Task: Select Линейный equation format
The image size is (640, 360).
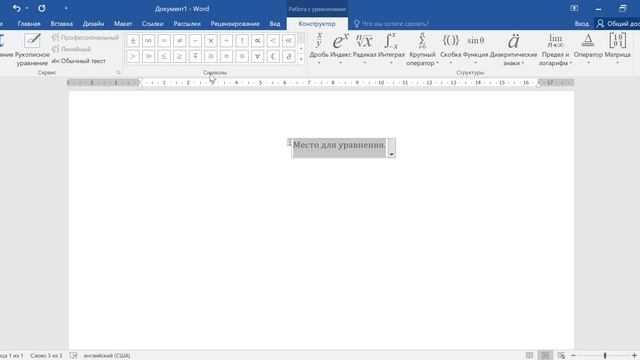Action: point(71,49)
